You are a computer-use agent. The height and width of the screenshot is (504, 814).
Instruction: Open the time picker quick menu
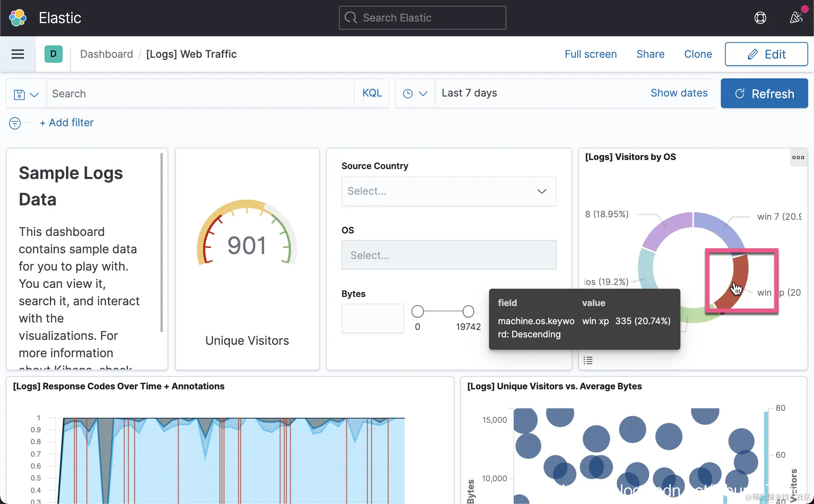(415, 94)
